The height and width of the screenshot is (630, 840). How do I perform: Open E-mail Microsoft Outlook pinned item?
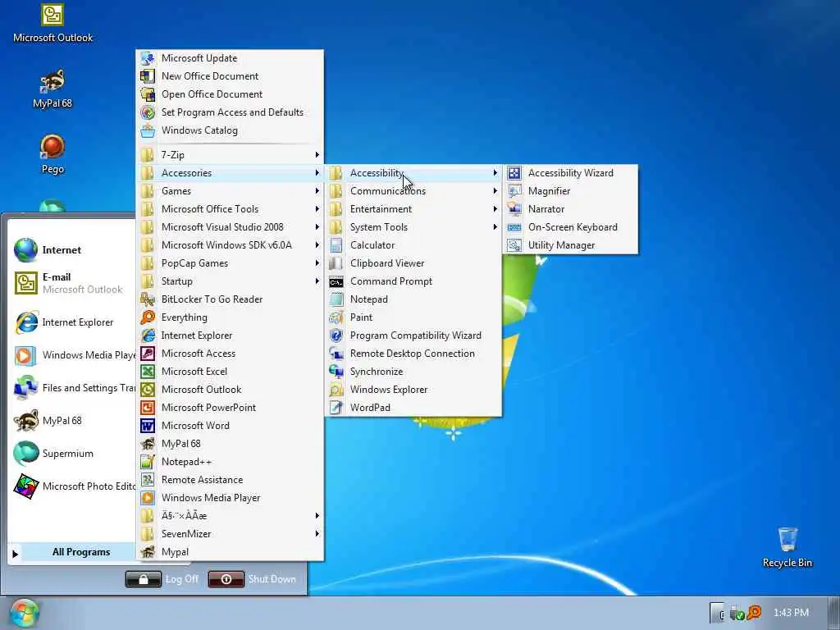click(x=74, y=283)
